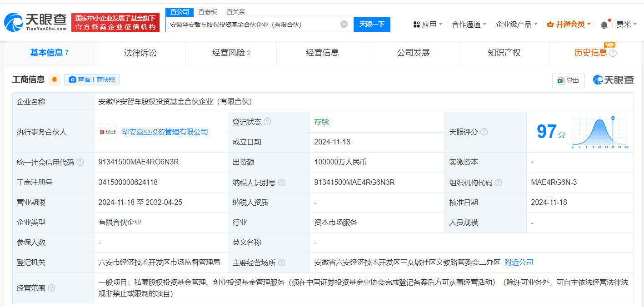Open the 费米 user account menu
The image size is (644, 307).
[626, 25]
